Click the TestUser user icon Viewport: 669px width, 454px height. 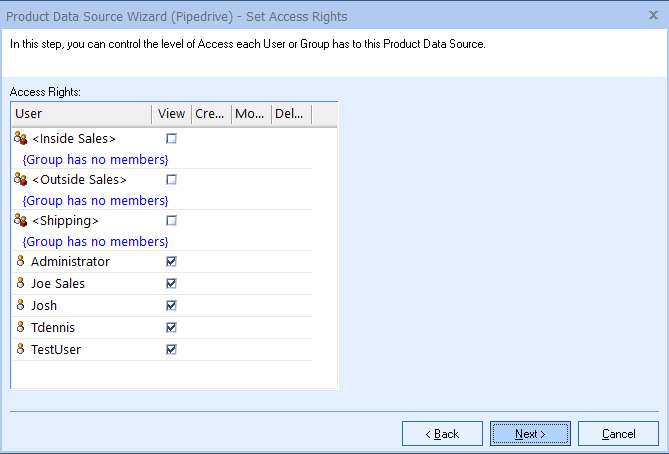pos(20,349)
